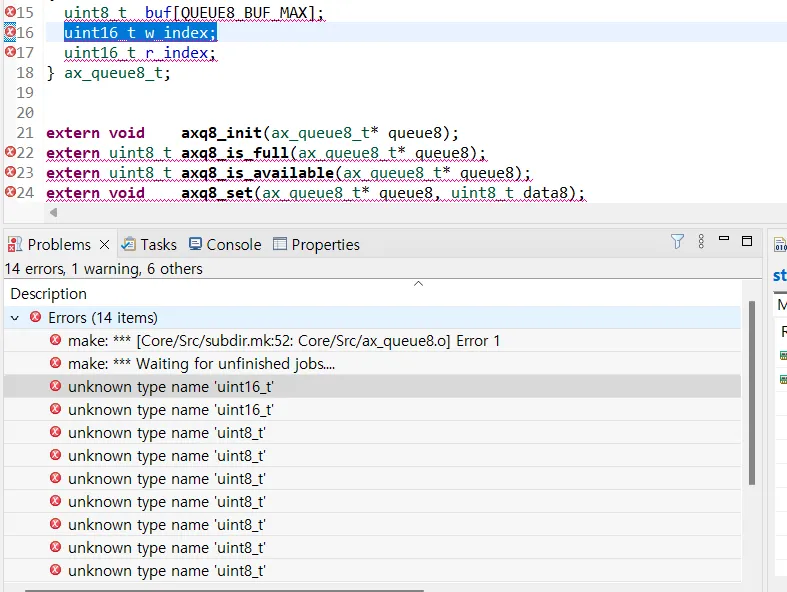Maximize the Problems panel
Screen dimensions: 787x592
tap(746, 241)
